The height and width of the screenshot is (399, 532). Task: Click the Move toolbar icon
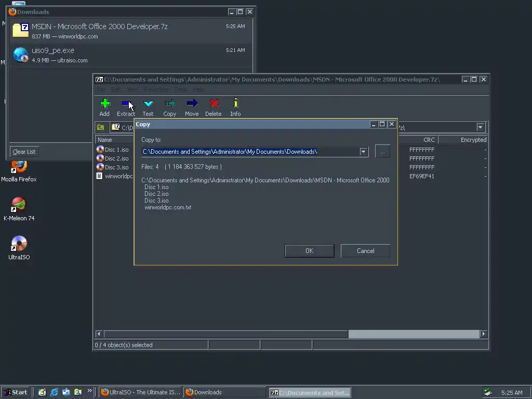tap(192, 103)
